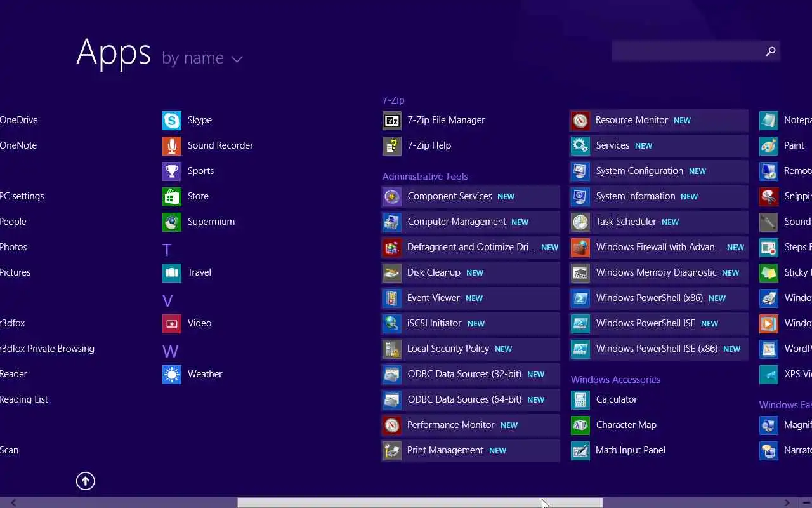Open the Reader app entry
Viewport: 812px width, 508px height.
(x=13, y=374)
